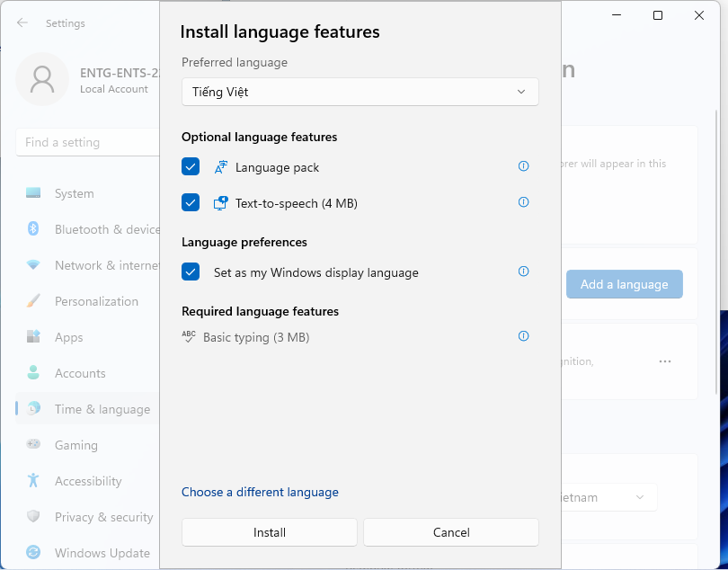Go to the Gaming settings section
Image resolution: width=728 pixels, height=570 pixels.
click(x=76, y=445)
